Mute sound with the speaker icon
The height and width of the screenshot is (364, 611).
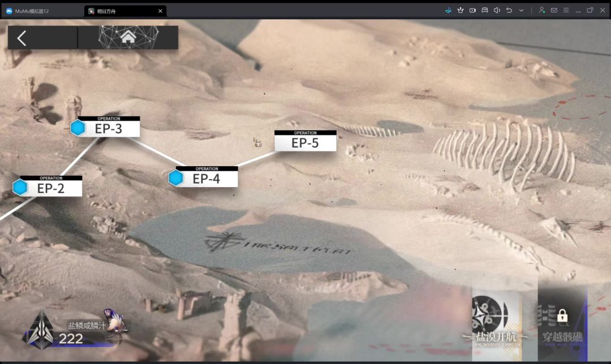click(x=497, y=11)
